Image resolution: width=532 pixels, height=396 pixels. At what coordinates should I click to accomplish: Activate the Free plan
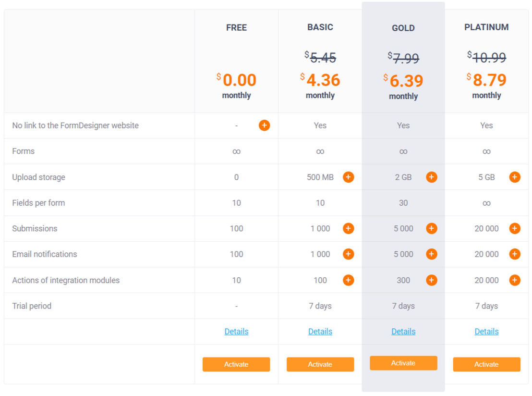(x=236, y=364)
